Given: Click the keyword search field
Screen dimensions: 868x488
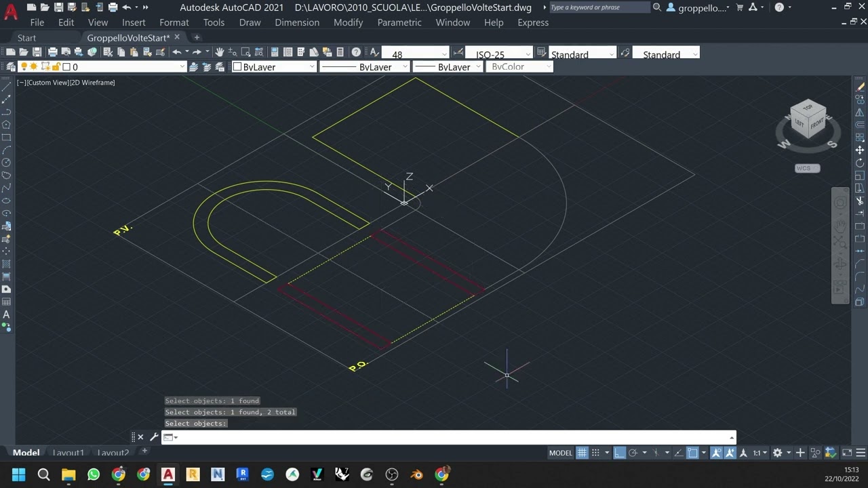Looking at the screenshot, I should pyautogui.click(x=599, y=7).
